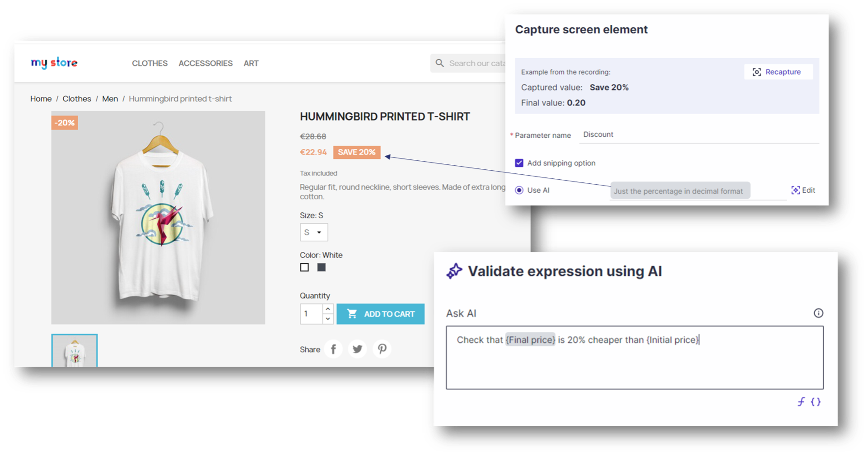
Task: Open the Size S dropdown
Action: click(x=313, y=233)
